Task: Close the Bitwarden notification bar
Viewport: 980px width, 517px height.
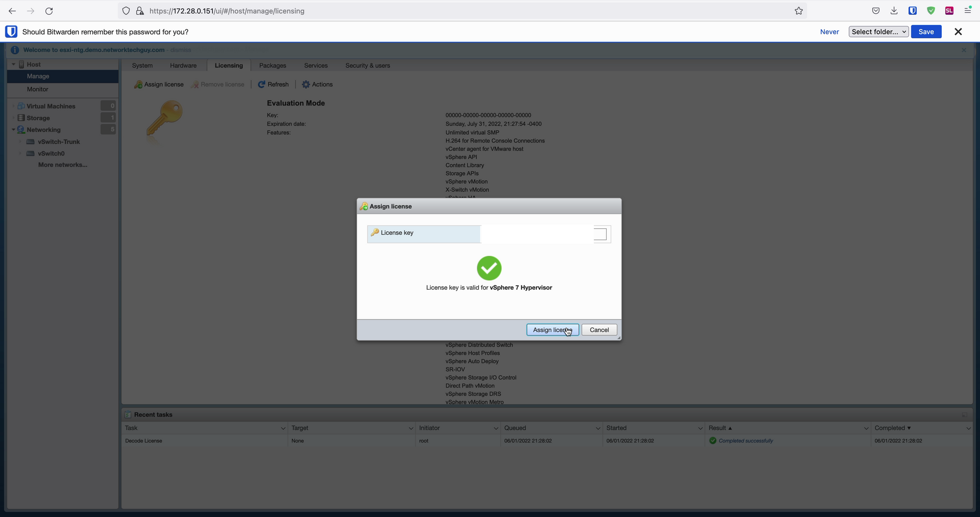Action: point(958,32)
